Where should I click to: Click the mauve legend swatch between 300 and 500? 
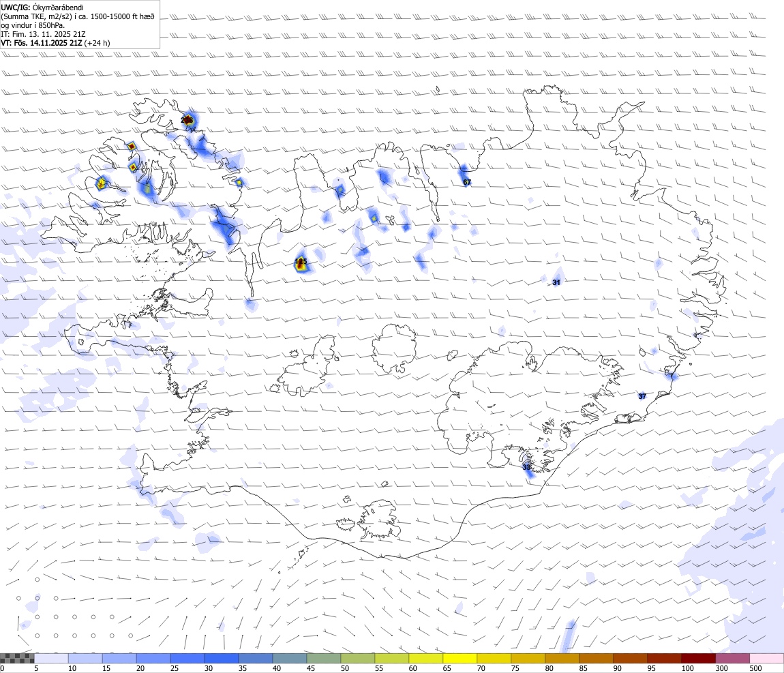[732, 659]
